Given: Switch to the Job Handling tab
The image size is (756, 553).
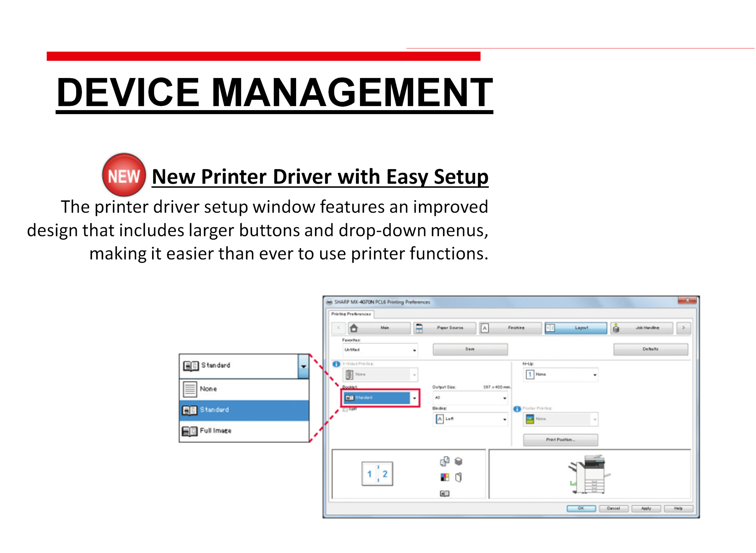Looking at the screenshot, I should (x=642, y=328).
